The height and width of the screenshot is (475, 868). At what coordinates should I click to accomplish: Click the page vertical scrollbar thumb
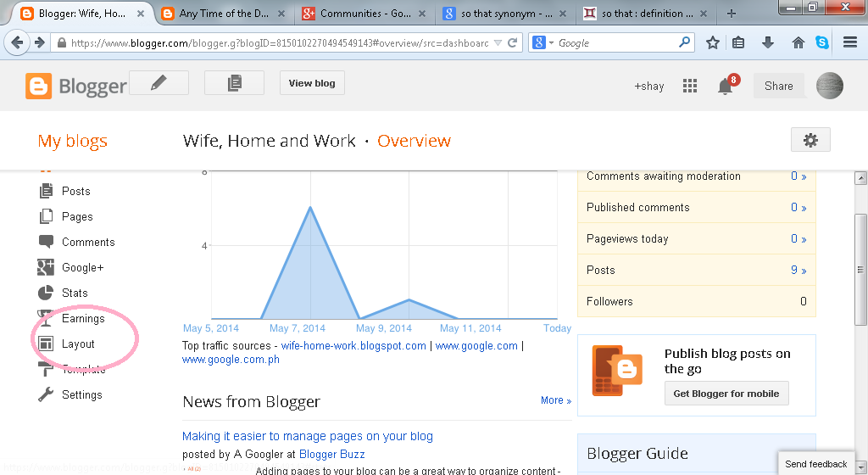(860, 270)
